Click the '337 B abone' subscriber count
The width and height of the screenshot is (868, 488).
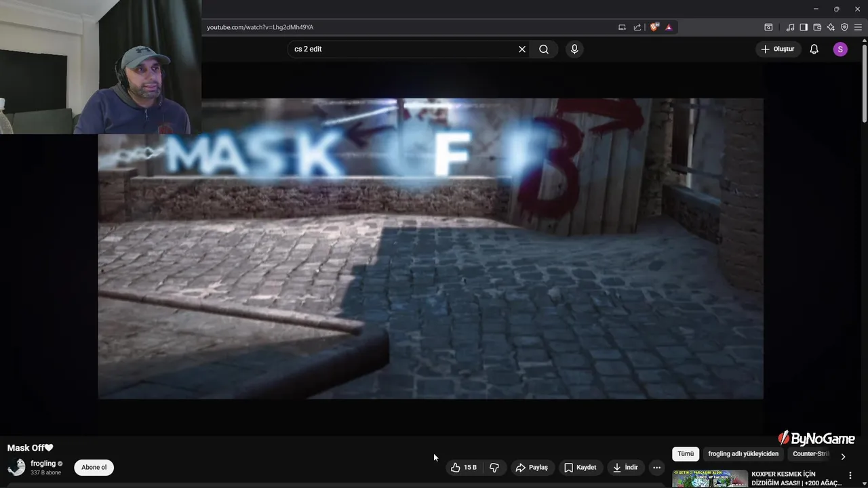click(45, 472)
